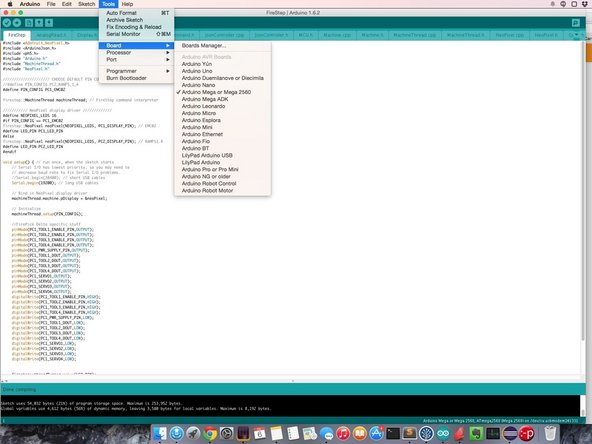Open the Trash in the dock
592x444 pixels.
(550, 433)
